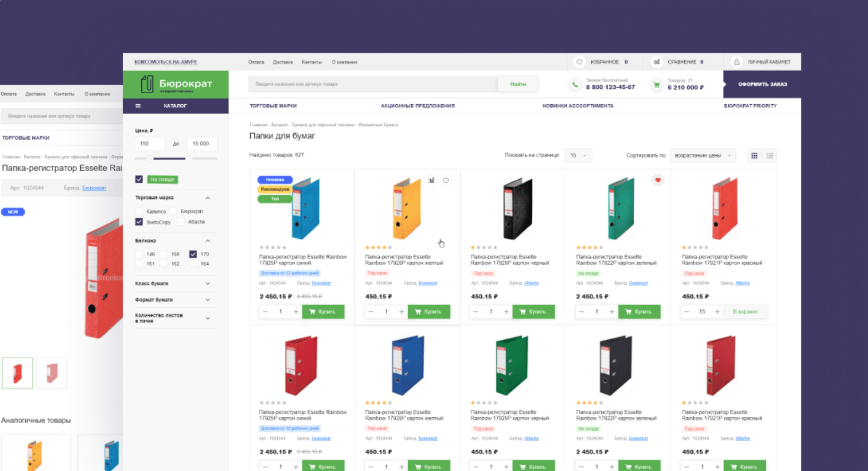Click the minimum price slider handle

click(x=150, y=158)
